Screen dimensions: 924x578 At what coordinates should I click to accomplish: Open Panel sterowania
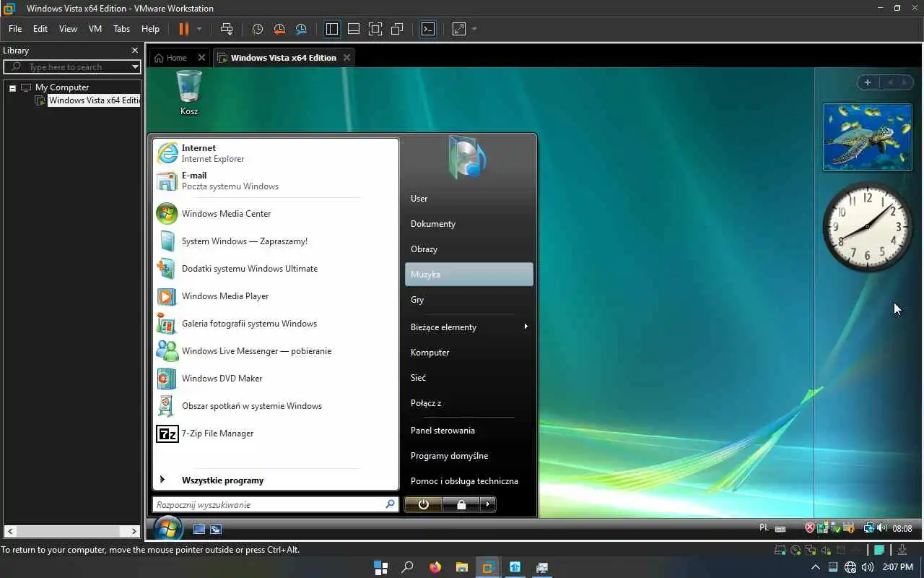[469, 431]
